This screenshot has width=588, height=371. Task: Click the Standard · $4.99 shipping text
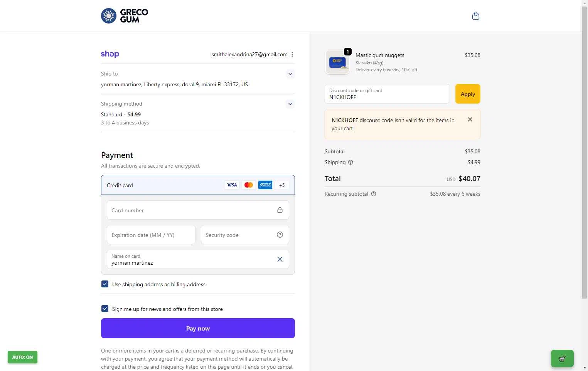tap(121, 114)
